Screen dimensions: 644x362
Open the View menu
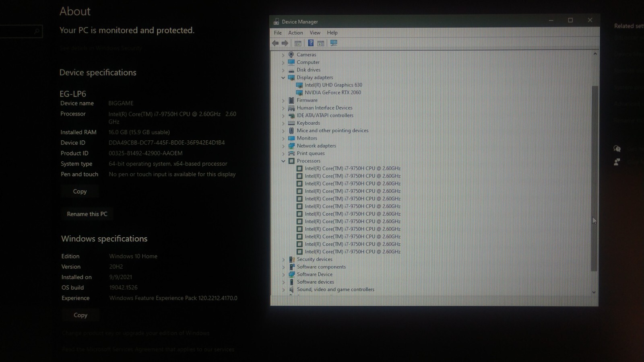click(x=315, y=33)
